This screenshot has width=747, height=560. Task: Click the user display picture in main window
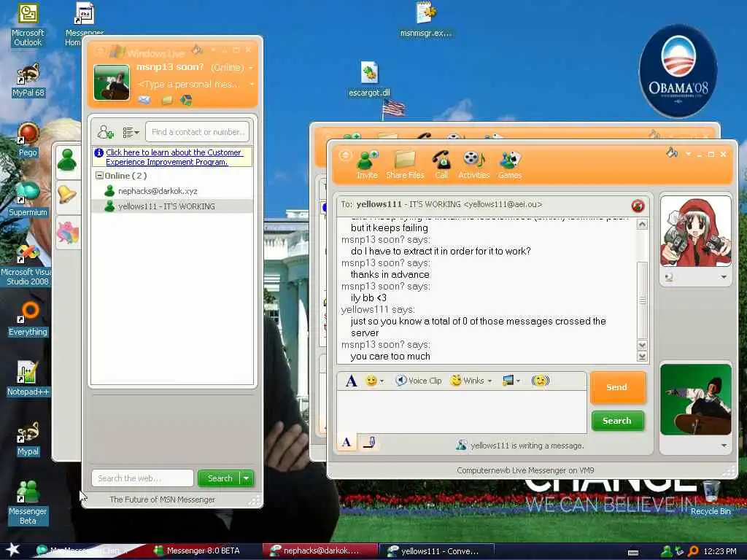112,82
